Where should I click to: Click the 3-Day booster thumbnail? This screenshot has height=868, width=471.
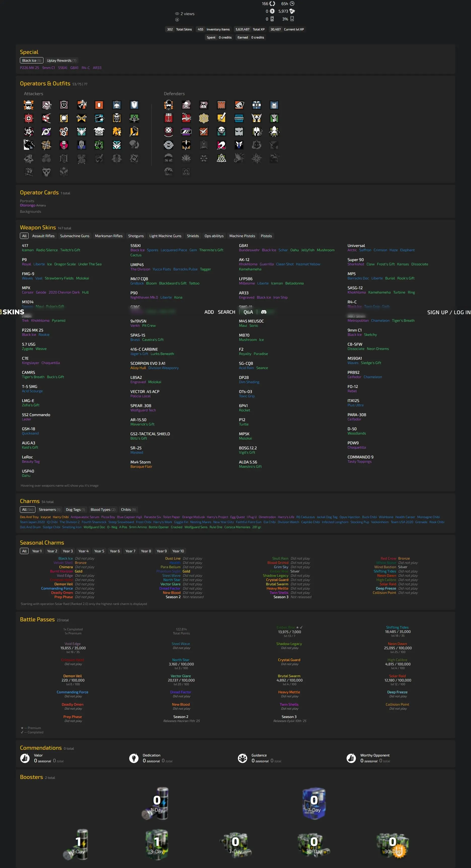pyautogui.click(x=157, y=845)
